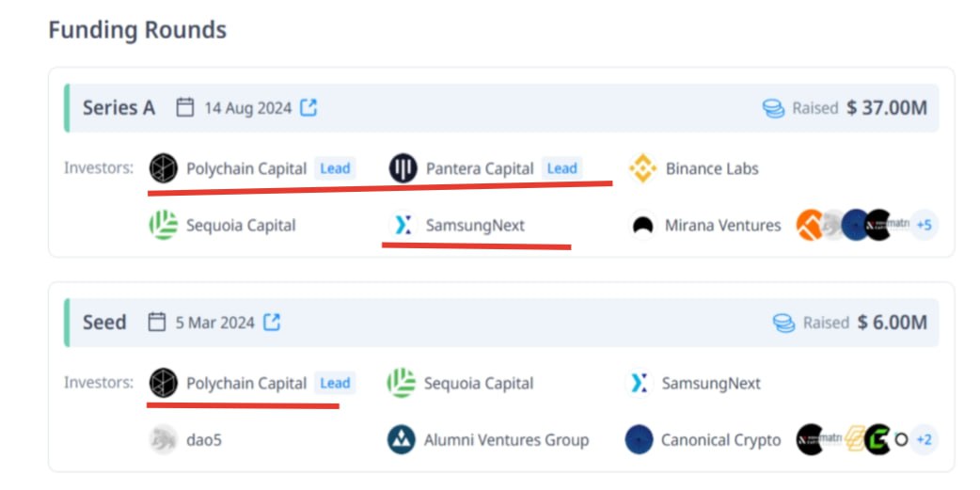Screen dimensions: 980x490
Task: Expand the +5 more investors in Series A
Action: (924, 225)
